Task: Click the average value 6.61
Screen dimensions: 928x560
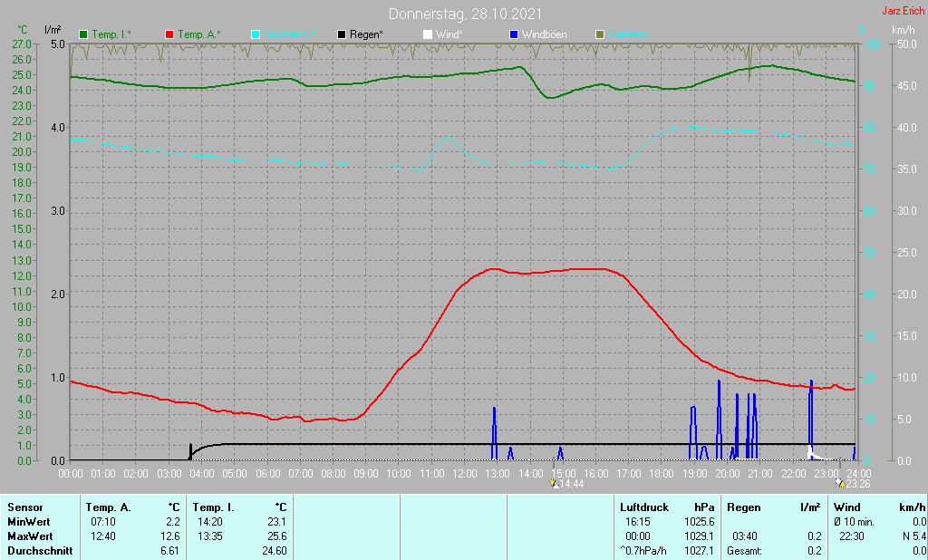Action: tap(170, 551)
